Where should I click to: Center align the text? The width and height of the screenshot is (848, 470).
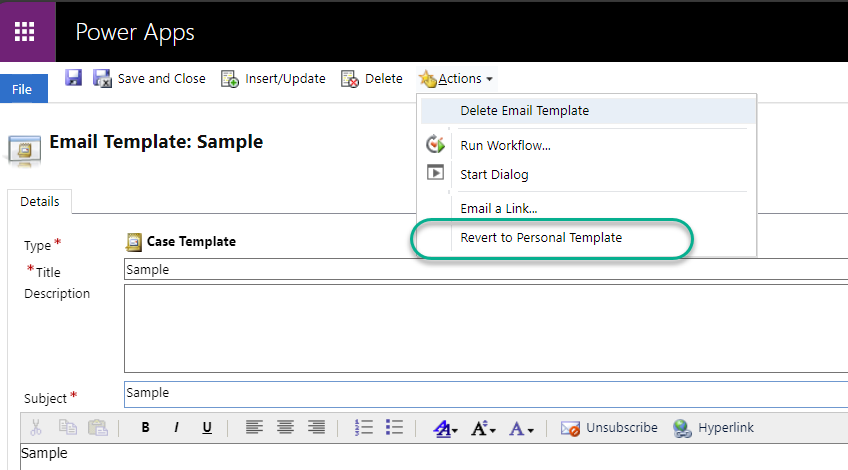pos(286,427)
